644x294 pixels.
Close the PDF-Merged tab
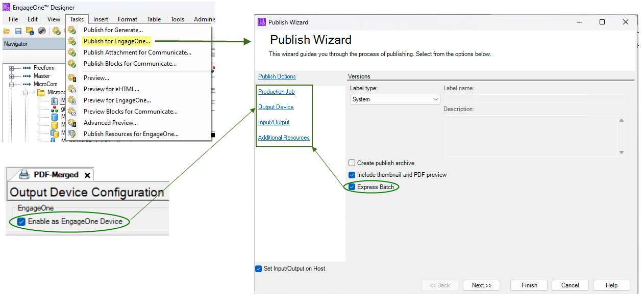(x=87, y=175)
